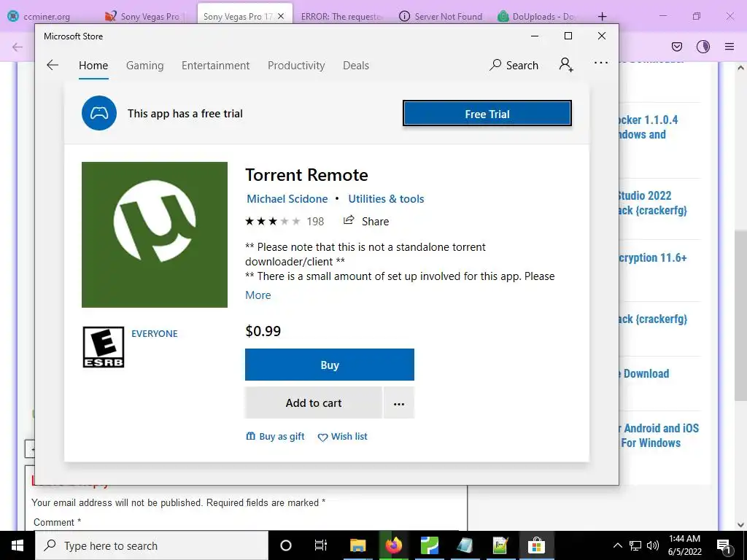Click the 'cryption 11.6+' sidebar link
The image size is (747, 560).
[653, 257]
